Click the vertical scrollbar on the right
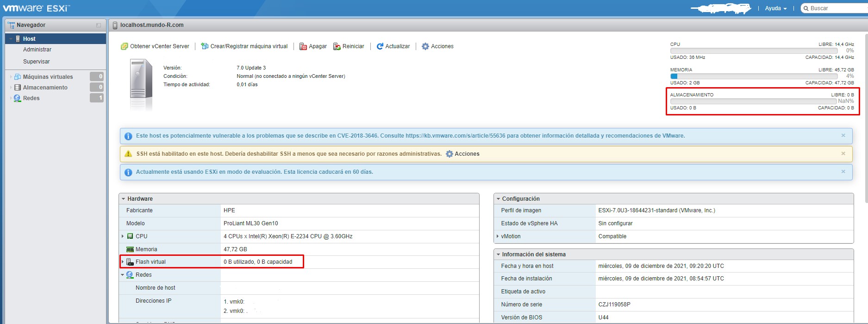Screen dimensions: 868x324 pos(865,118)
